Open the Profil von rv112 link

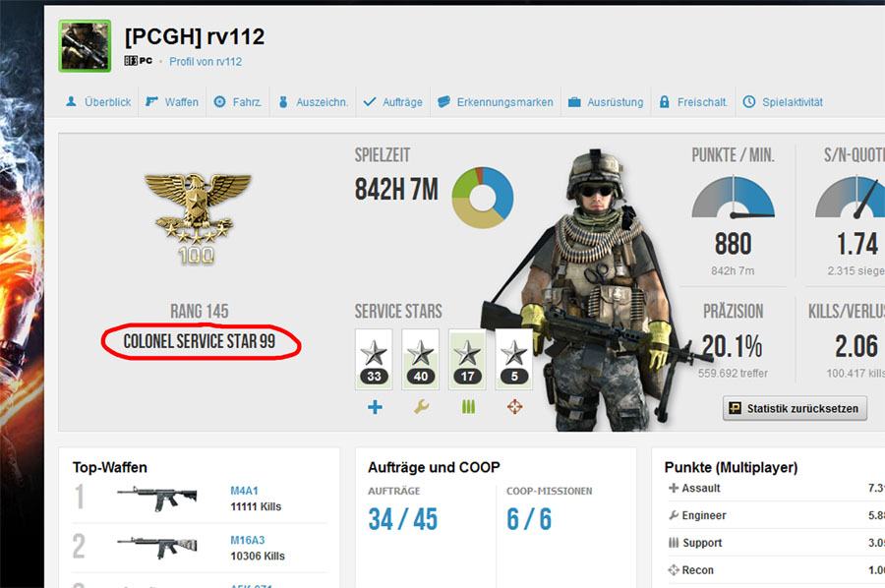pos(206,62)
